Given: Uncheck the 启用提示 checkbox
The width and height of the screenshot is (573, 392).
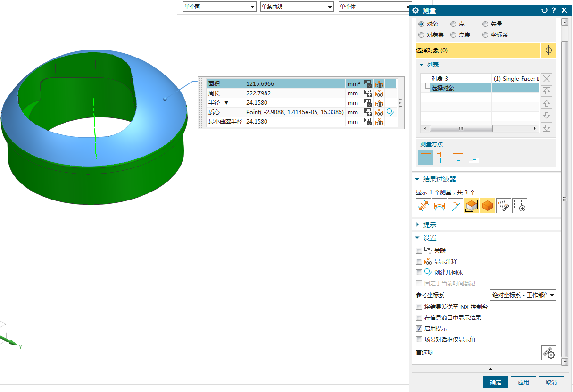Looking at the screenshot, I should click(x=419, y=329).
